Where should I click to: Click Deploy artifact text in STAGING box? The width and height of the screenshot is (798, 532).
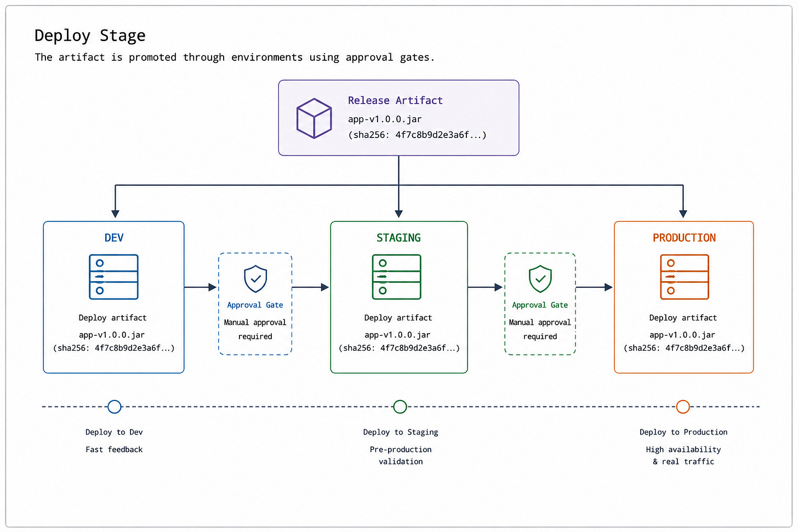398,318
